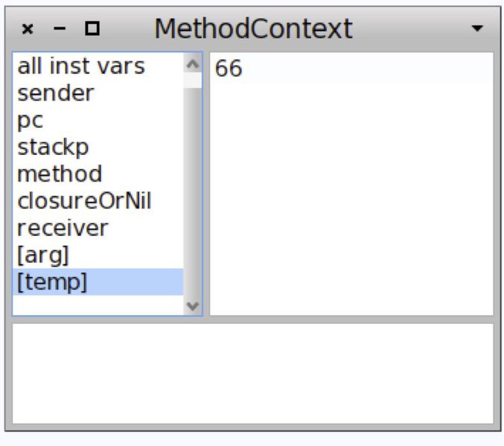The image size is (504, 446).
Task: Select the '[arg]' item
Action: 42,255
